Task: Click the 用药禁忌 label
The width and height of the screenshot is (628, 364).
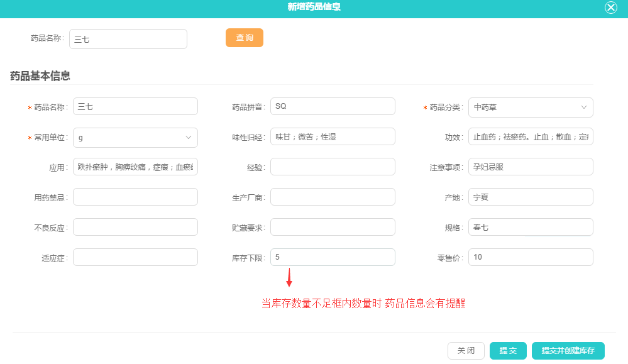Action: click(x=50, y=198)
